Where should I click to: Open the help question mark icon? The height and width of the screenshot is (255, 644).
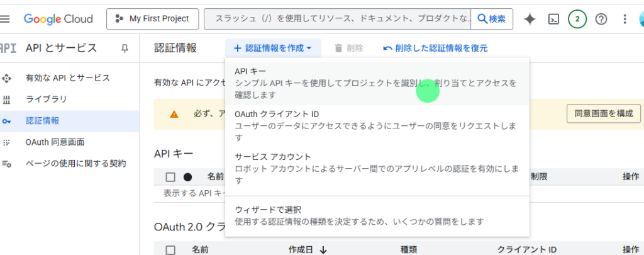coord(601,19)
